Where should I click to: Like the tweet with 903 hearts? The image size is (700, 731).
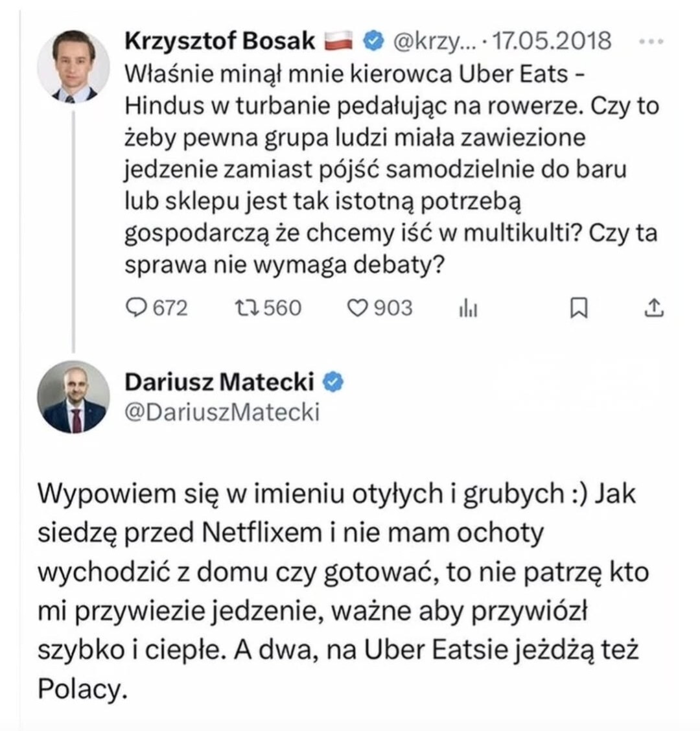tap(358, 308)
